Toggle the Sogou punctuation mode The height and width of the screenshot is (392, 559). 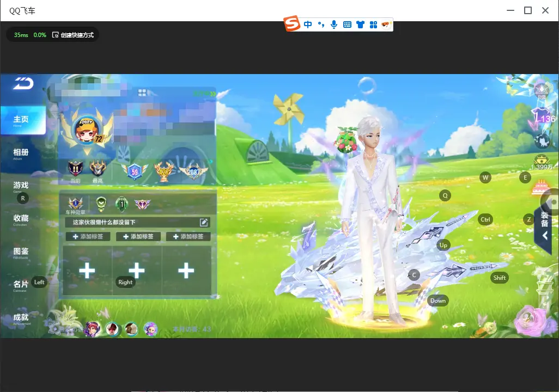(321, 24)
